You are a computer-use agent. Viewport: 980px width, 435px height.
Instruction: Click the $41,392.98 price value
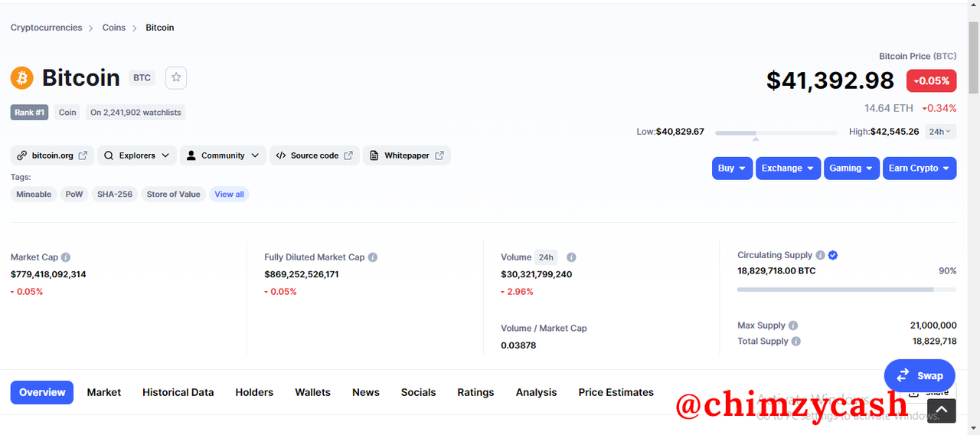[830, 80]
